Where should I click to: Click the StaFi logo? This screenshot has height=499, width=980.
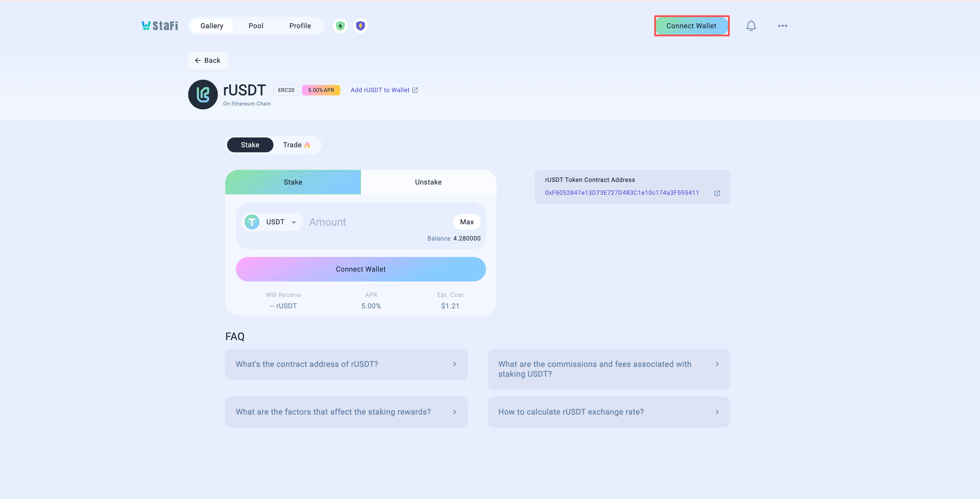click(160, 26)
